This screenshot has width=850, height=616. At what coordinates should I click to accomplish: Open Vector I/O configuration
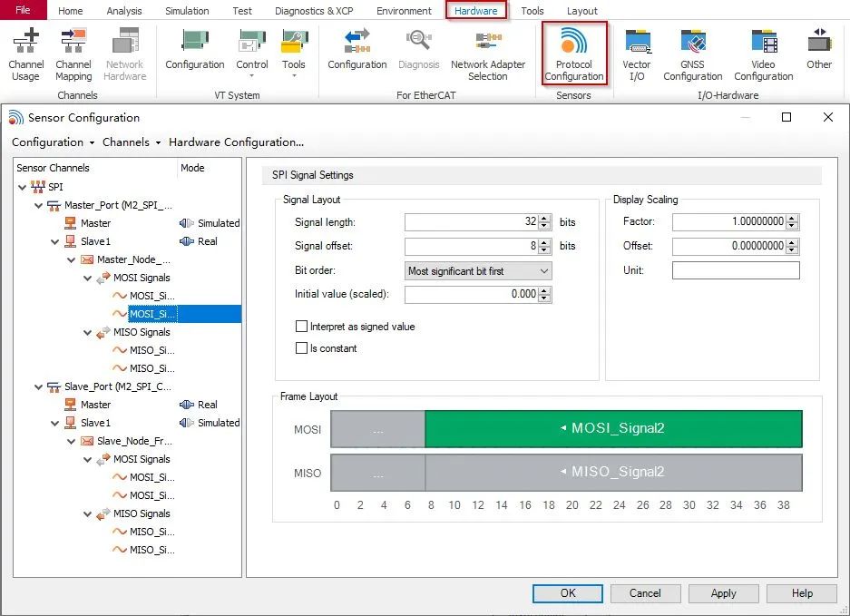637,54
